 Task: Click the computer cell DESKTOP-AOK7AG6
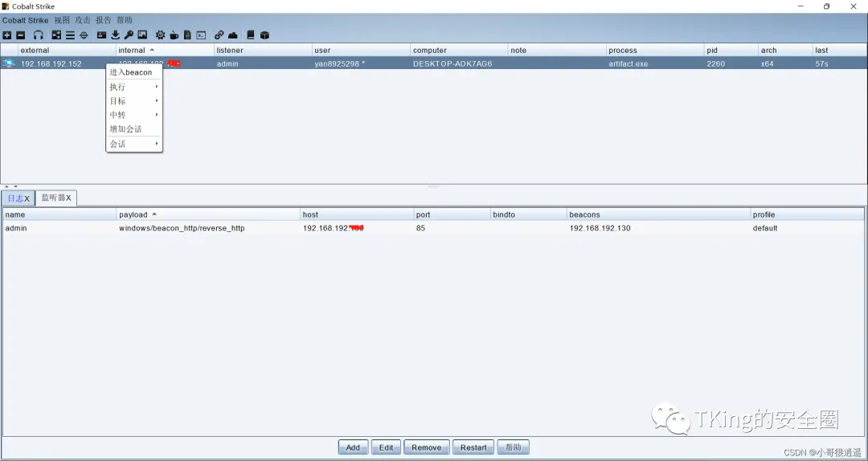(x=452, y=63)
